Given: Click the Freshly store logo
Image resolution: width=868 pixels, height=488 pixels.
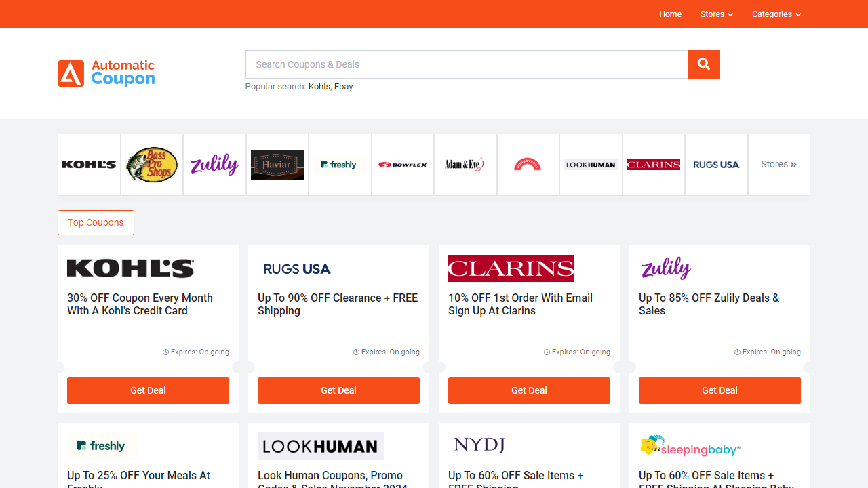Looking at the screenshot, I should (x=340, y=164).
